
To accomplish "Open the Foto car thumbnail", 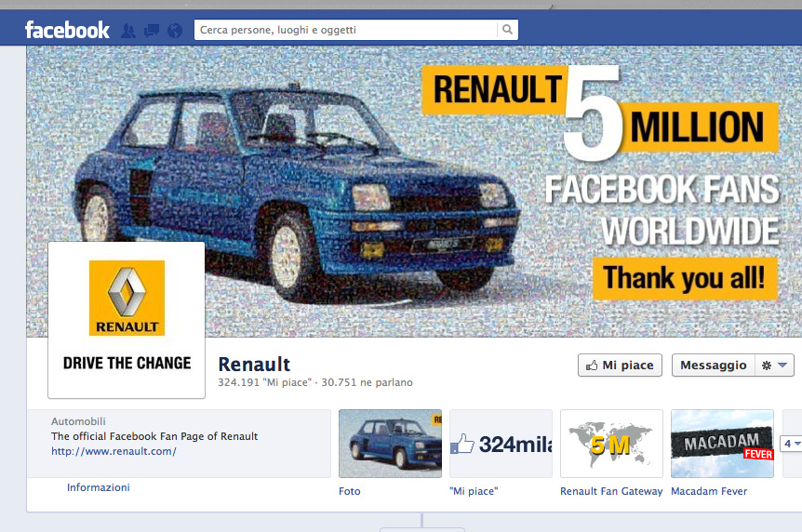I will pyautogui.click(x=390, y=444).
